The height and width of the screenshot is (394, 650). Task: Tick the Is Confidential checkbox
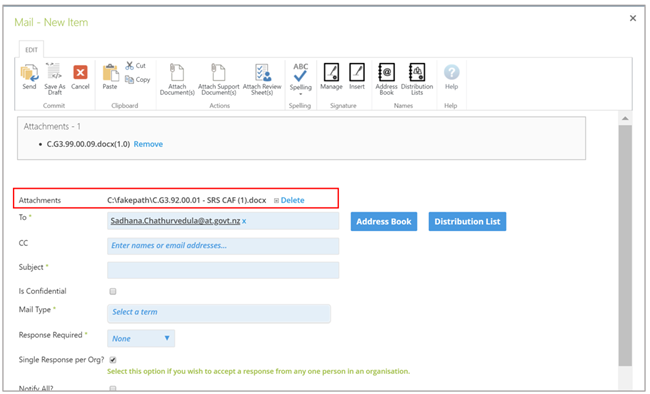pyautogui.click(x=113, y=292)
